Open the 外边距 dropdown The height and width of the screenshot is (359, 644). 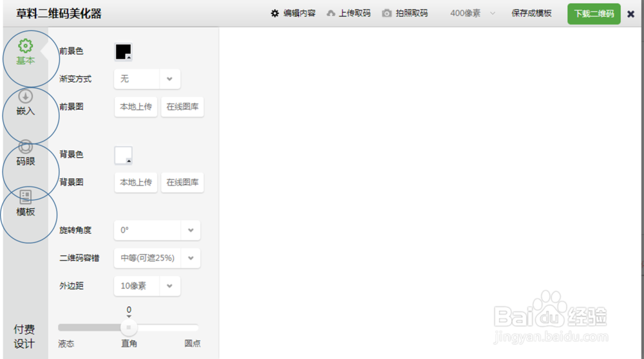147,286
